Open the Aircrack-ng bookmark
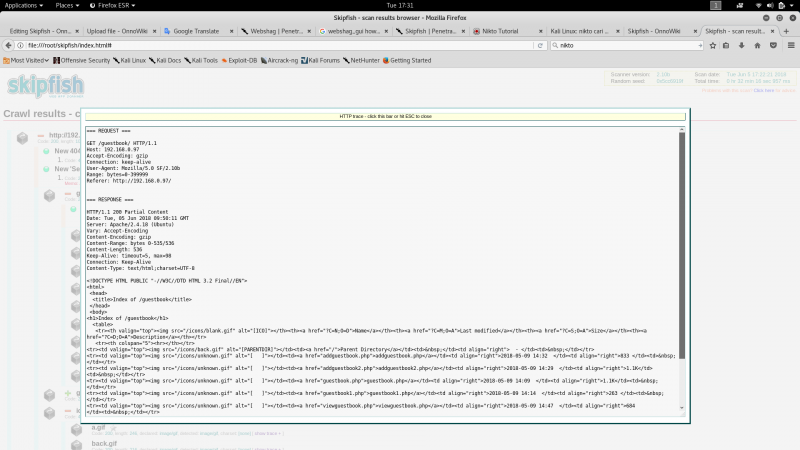Image resolution: width=800 pixels, height=450 pixels. 279,60
